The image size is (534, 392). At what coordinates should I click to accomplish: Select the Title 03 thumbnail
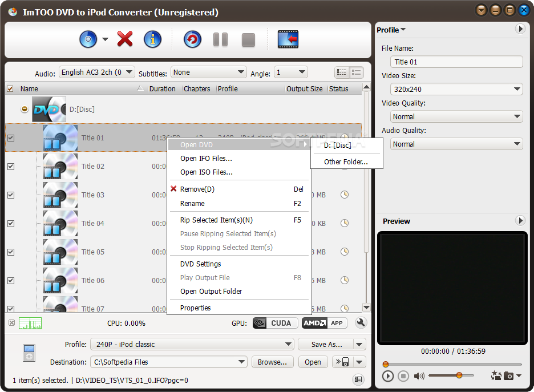60,195
